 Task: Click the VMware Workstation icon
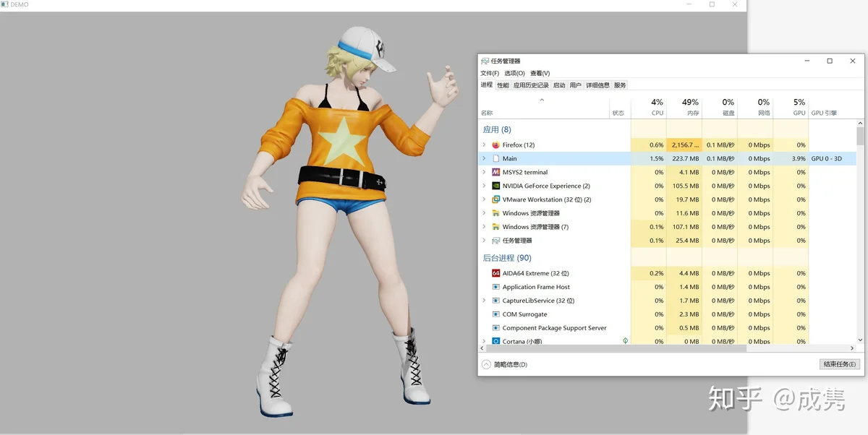(495, 199)
